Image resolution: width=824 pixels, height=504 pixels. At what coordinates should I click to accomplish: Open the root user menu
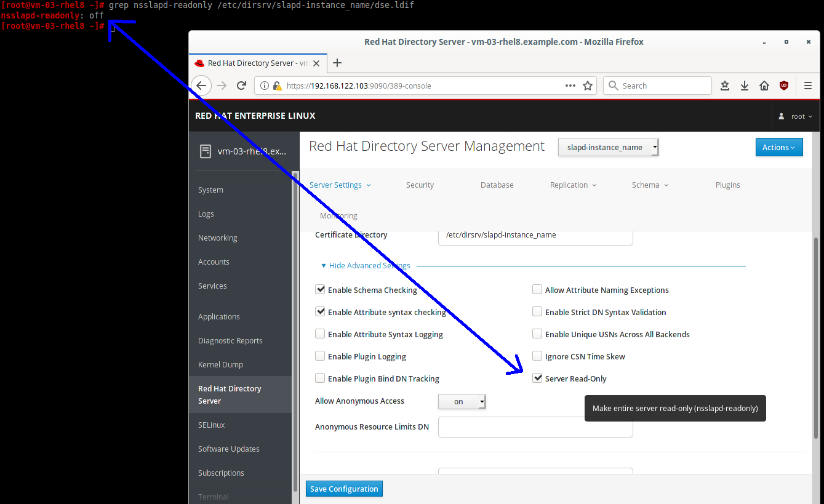tap(796, 116)
